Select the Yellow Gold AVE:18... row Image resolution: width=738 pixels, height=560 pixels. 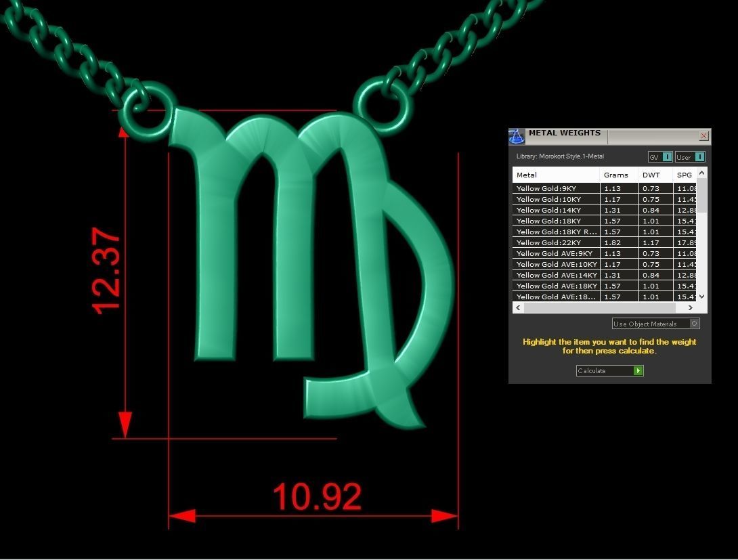(605, 297)
